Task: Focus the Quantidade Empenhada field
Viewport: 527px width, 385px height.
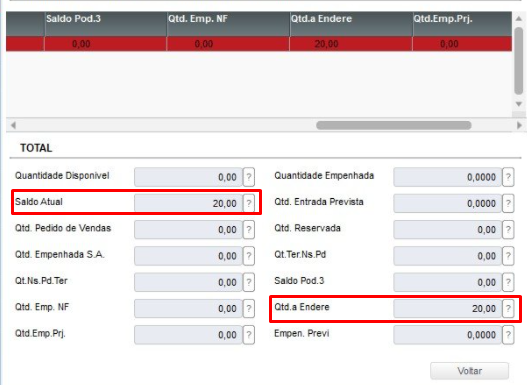Action: coord(448,177)
